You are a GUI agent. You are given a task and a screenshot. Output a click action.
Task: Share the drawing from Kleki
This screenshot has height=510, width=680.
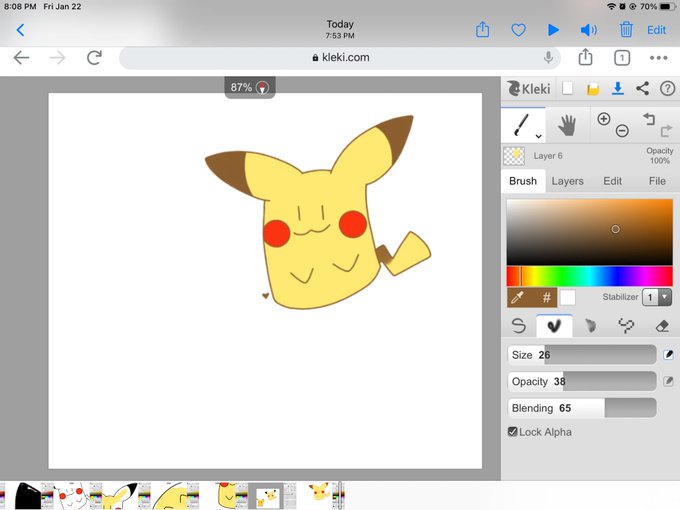pos(642,88)
